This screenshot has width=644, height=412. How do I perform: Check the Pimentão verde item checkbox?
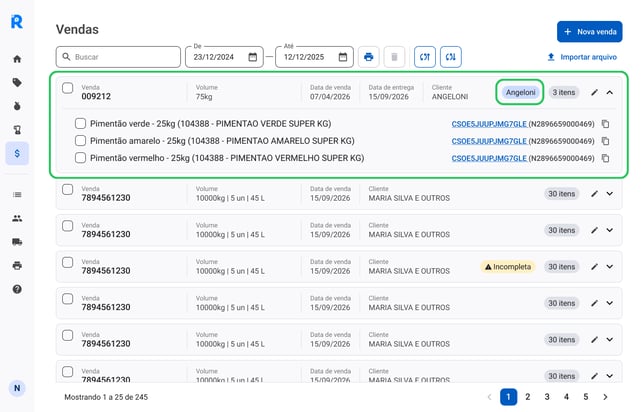coord(80,123)
